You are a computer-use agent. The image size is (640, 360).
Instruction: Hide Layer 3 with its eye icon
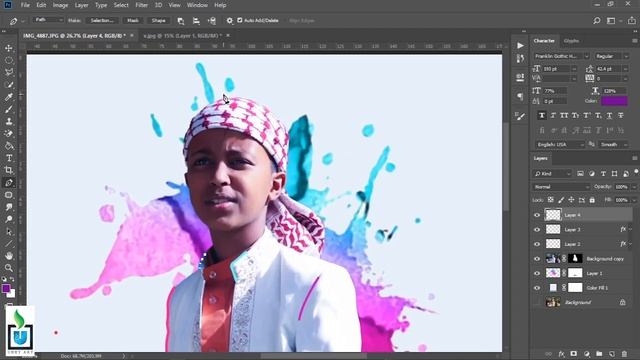(537, 229)
